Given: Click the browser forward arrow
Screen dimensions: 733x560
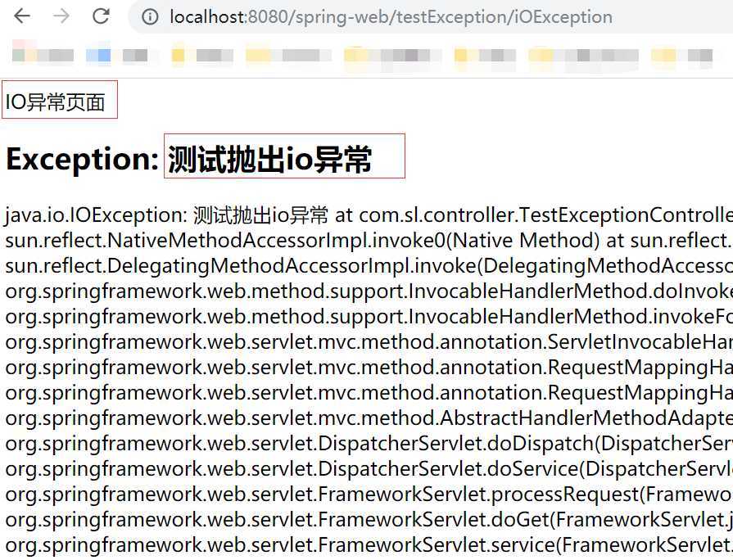Looking at the screenshot, I should coord(61,16).
